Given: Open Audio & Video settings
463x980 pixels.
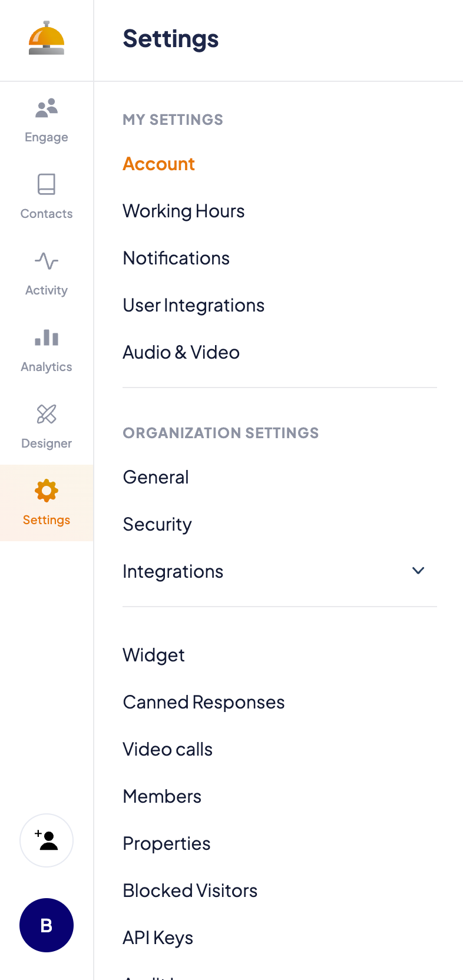Looking at the screenshot, I should pyautogui.click(x=181, y=352).
